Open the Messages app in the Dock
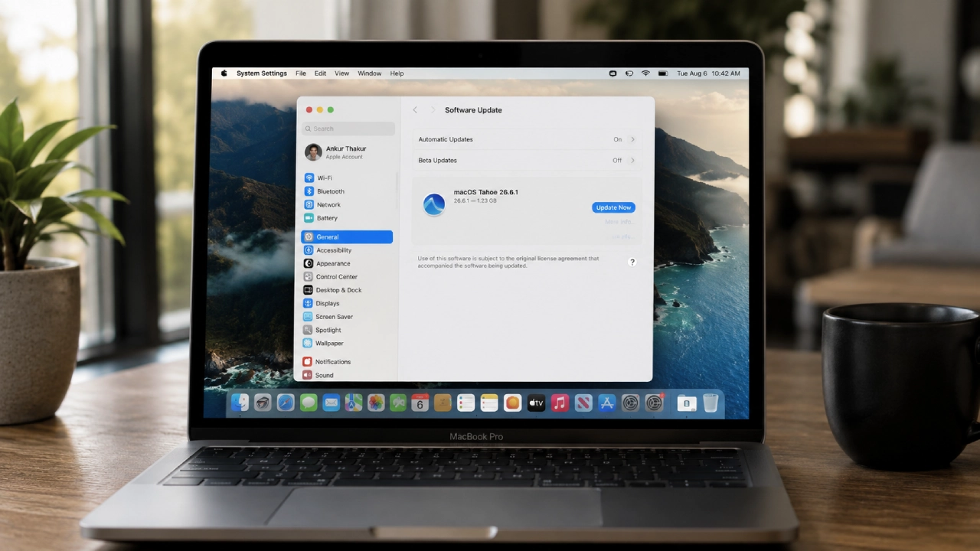Image resolution: width=980 pixels, height=551 pixels. (x=309, y=403)
